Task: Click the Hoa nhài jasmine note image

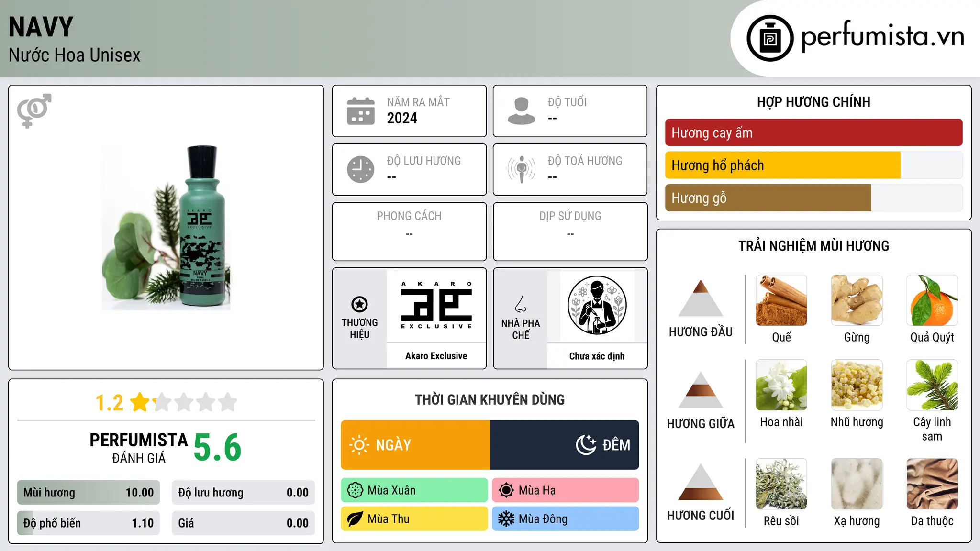Action: (781, 385)
